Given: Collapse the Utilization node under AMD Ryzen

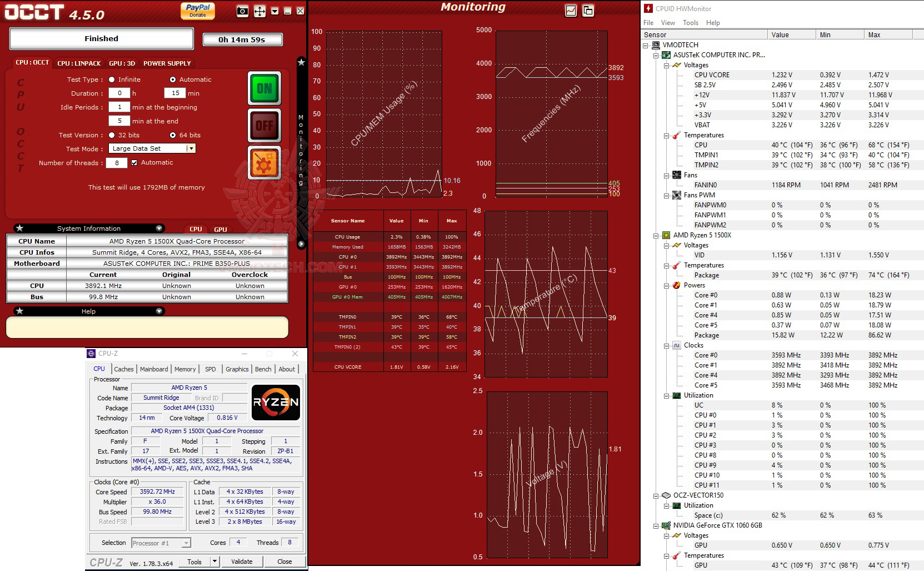Looking at the screenshot, I should tap(667, 395).
